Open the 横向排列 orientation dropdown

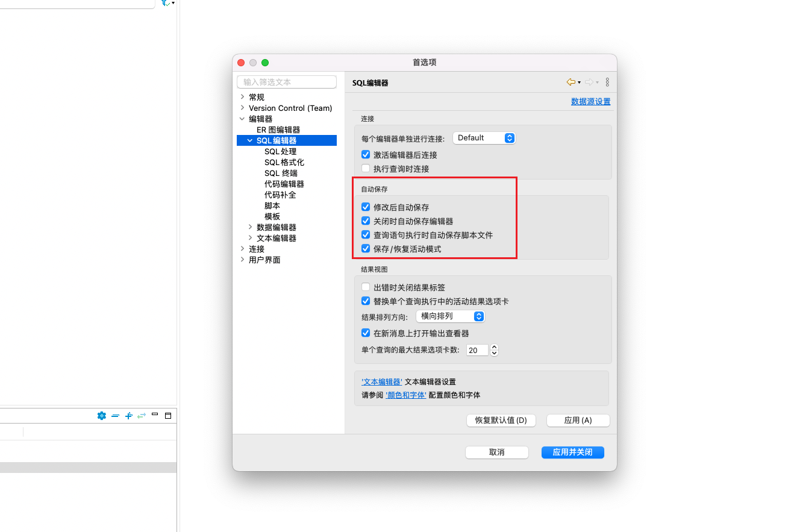click(450, 316)
